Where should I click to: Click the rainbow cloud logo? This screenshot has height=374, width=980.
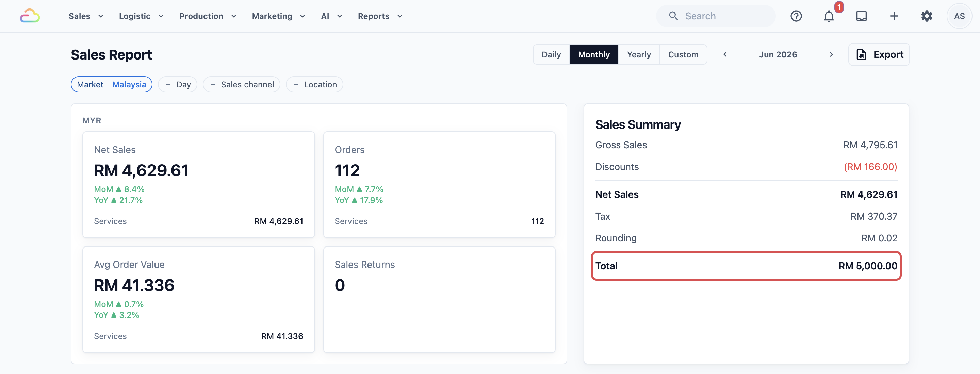[x=30, y=16]
